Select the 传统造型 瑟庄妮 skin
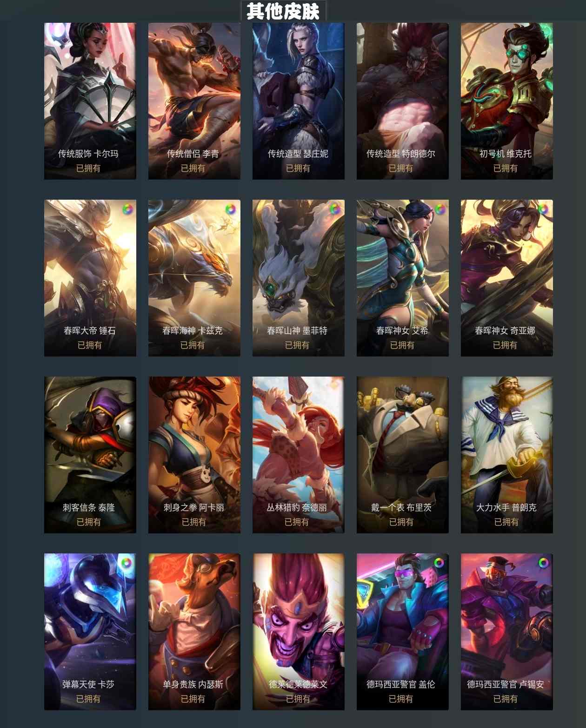The height and width of the screenshot is (728, 586). pos(299,101)
